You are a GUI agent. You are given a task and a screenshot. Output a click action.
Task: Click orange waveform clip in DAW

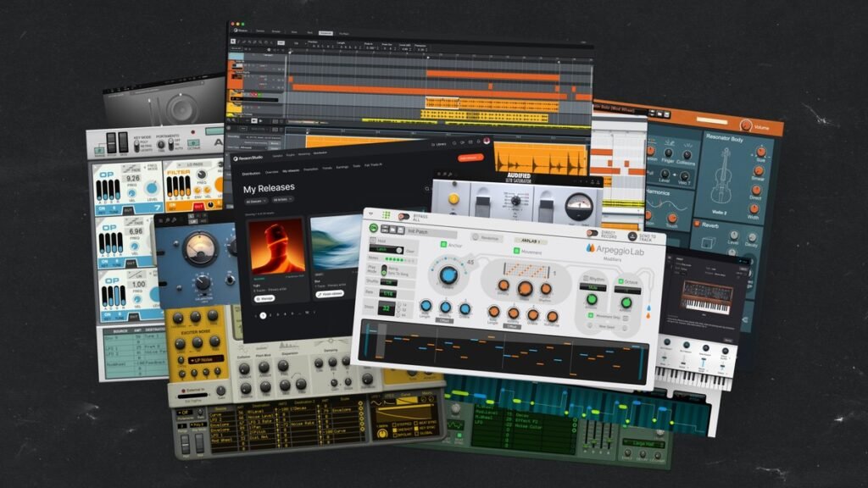coord(540,158)
